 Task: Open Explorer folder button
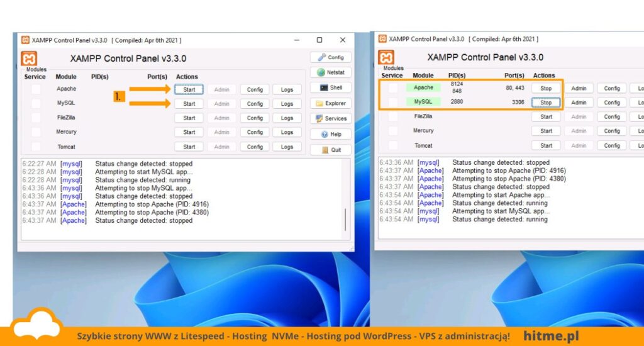[331, 103]
